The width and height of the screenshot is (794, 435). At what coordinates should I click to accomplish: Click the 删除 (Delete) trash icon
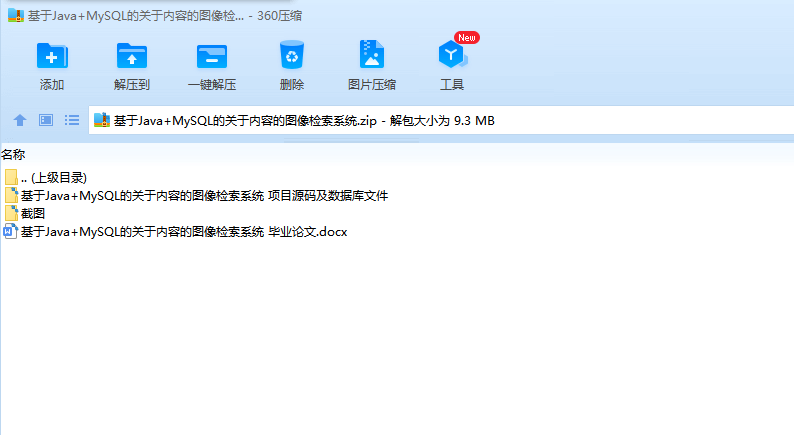point(292,55)
